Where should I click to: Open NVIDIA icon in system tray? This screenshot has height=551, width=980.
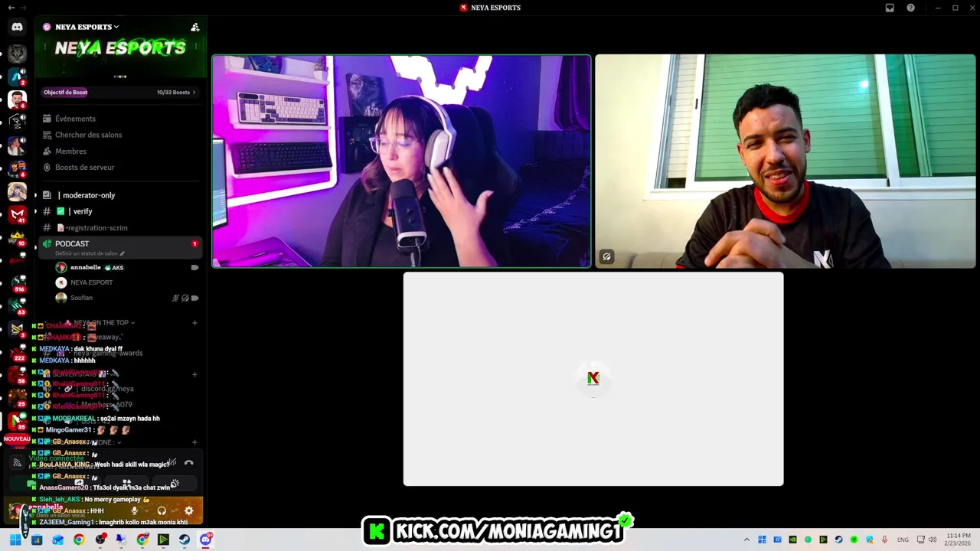coord(792,540)
